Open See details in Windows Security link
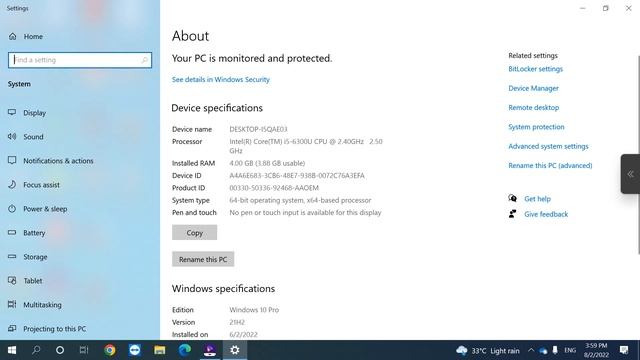The height and width of the screenshot is (360, 640). pos(220,80)
